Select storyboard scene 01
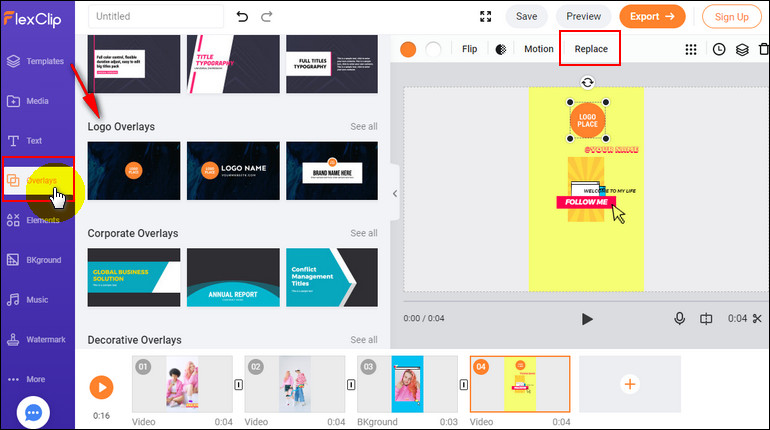Image resolution: width=770 pixels, height=430 pixels. pos(182,384)
